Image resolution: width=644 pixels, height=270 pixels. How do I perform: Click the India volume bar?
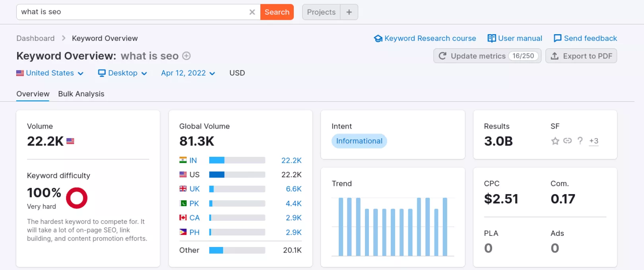[237, 160]
